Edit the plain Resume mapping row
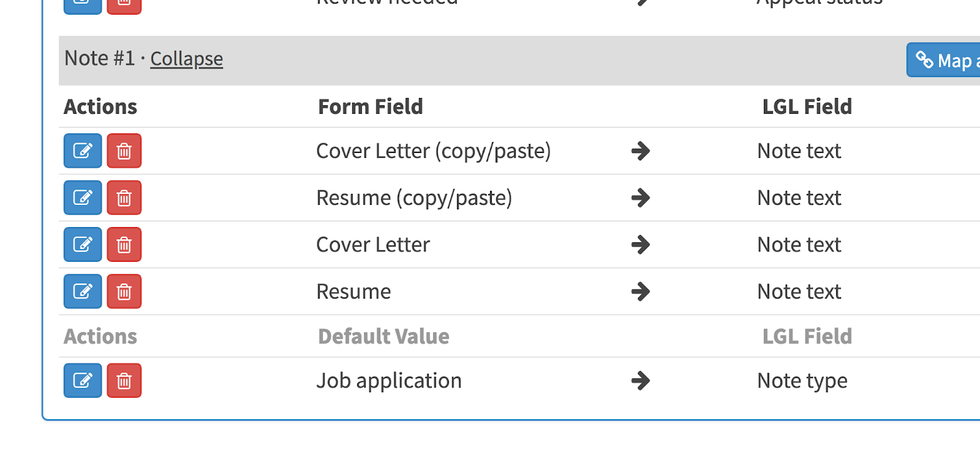This screenshot has width=980, height=454. point(83,291)
